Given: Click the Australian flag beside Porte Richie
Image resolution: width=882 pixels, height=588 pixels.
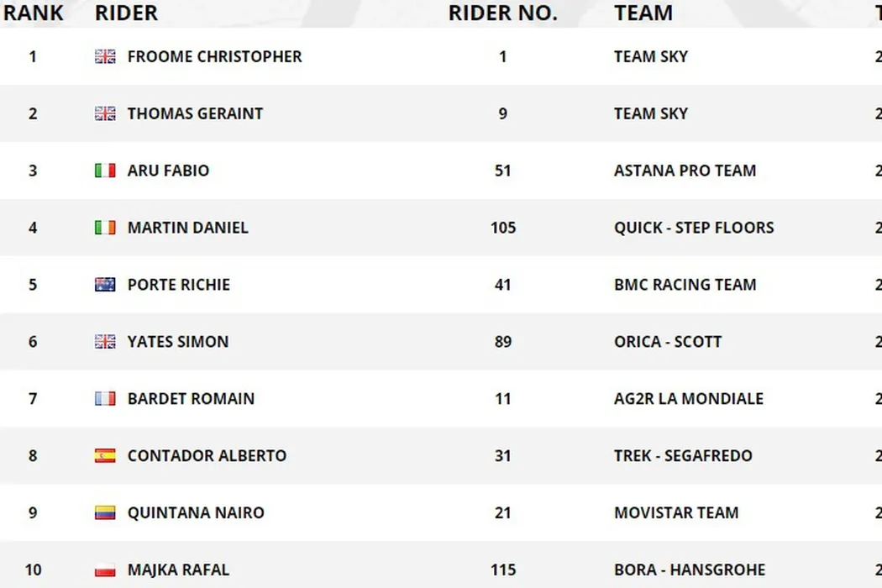Looking at the screenshot, I should point(105,285).
